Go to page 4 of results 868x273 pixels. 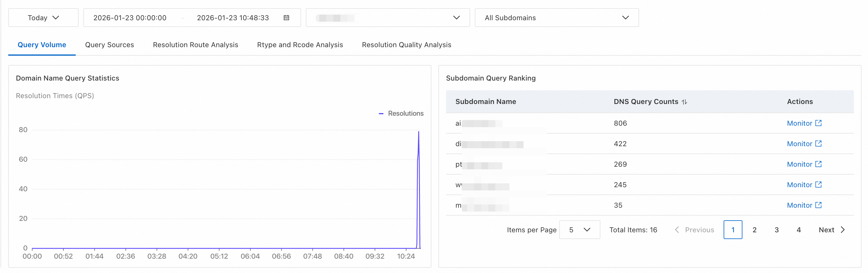[x=798, y=230]
